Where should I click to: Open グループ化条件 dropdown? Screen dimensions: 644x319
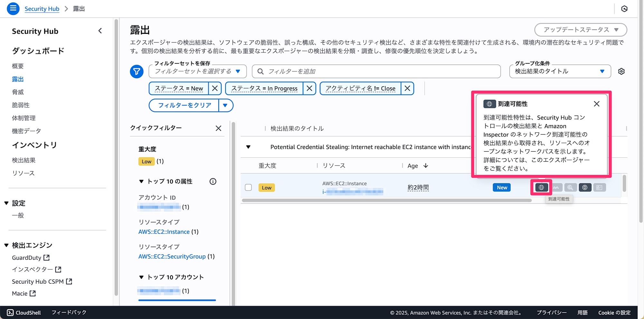point(560,71)
